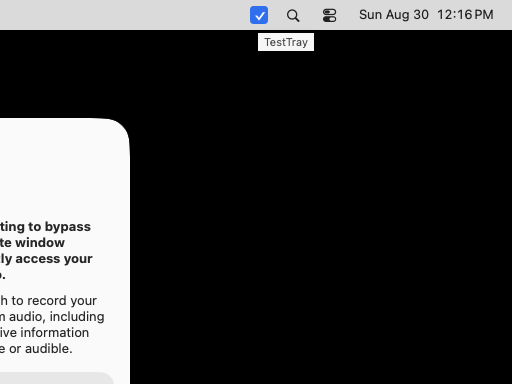The width and height of the screenshot is (512, 384).
Task: Click dialog text 'ive information'
Action: click(44, 333)
